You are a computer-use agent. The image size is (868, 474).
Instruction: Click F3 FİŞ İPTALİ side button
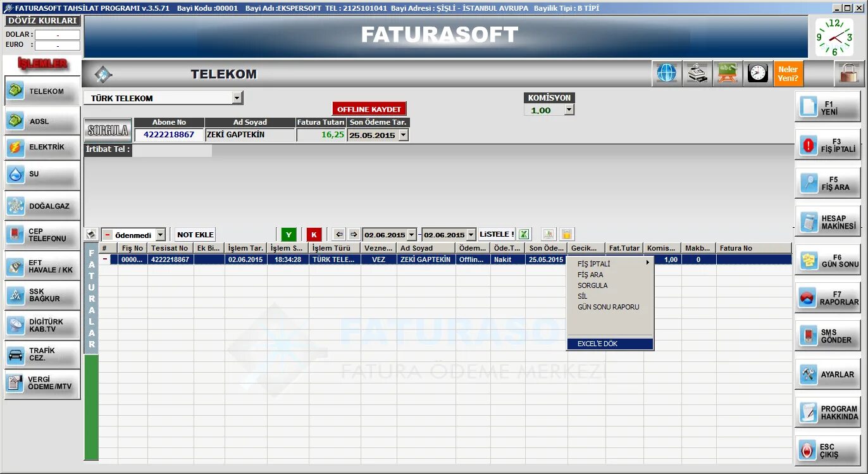pyautogui.click(x=828, y=146)
